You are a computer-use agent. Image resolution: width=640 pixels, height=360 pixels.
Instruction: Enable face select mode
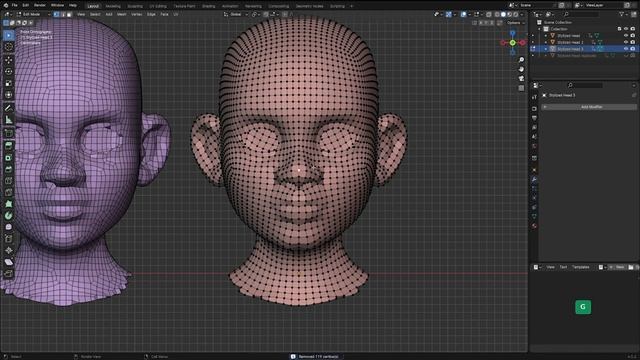tap(69, 14)
